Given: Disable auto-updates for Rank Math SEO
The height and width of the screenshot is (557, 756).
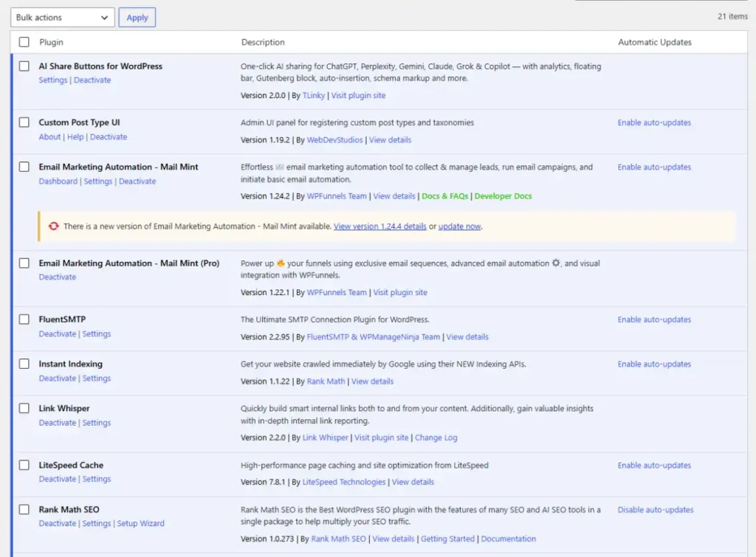Looking at the screenshot, I should point(656,510).
